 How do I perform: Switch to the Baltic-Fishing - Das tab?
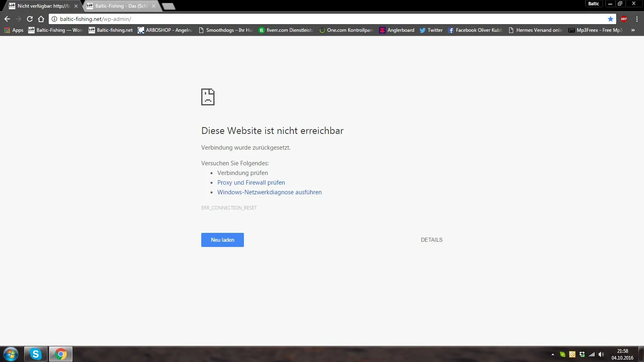[121, 6]
